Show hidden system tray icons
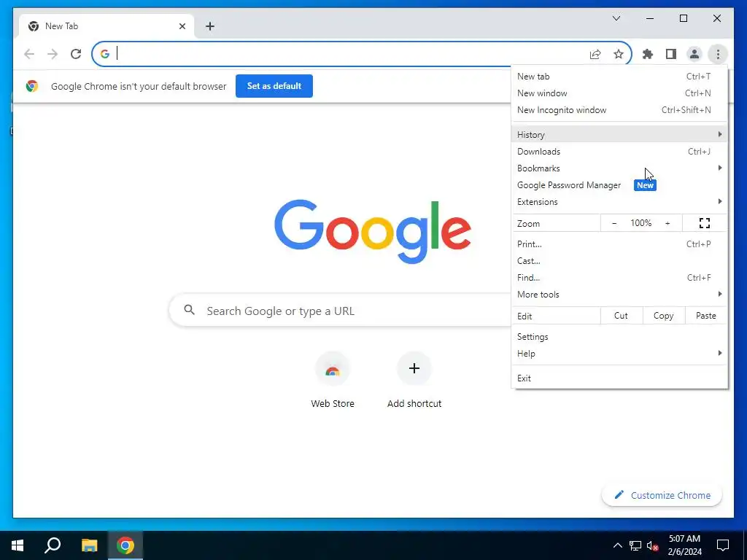This screenshot has height=560, width=747. [617, 545]
